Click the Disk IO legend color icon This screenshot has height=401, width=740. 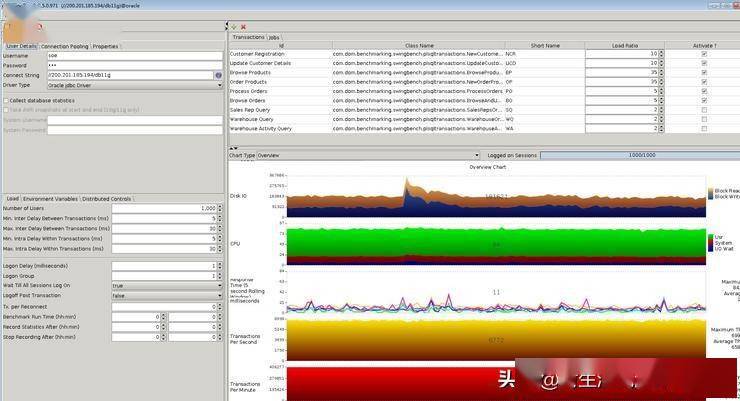(x=709, y=193)
